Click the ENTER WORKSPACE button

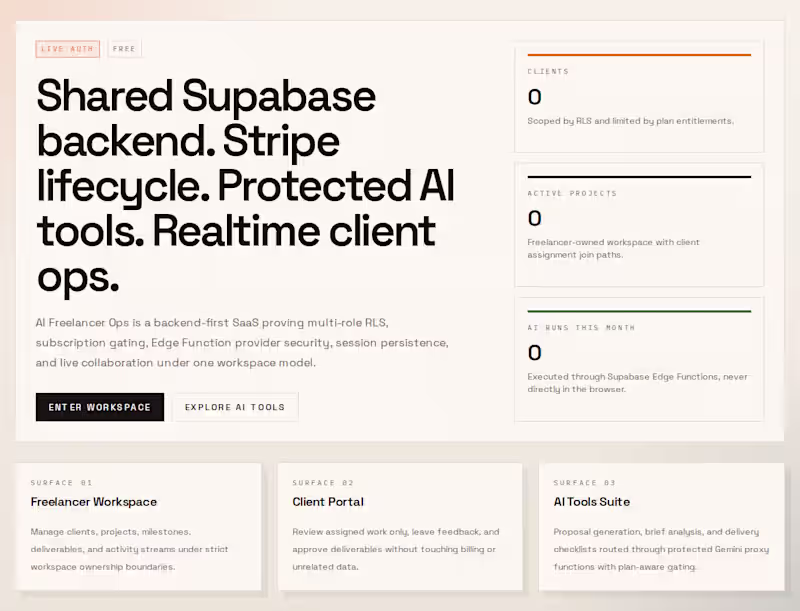point(99,407)
